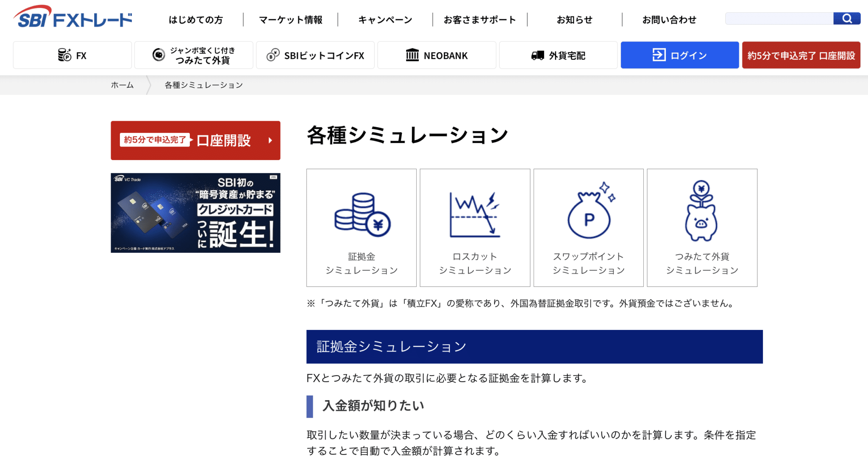This screenshot has width=868, height=465.
Task: Open the お知らせ menu
Action: 575,20
